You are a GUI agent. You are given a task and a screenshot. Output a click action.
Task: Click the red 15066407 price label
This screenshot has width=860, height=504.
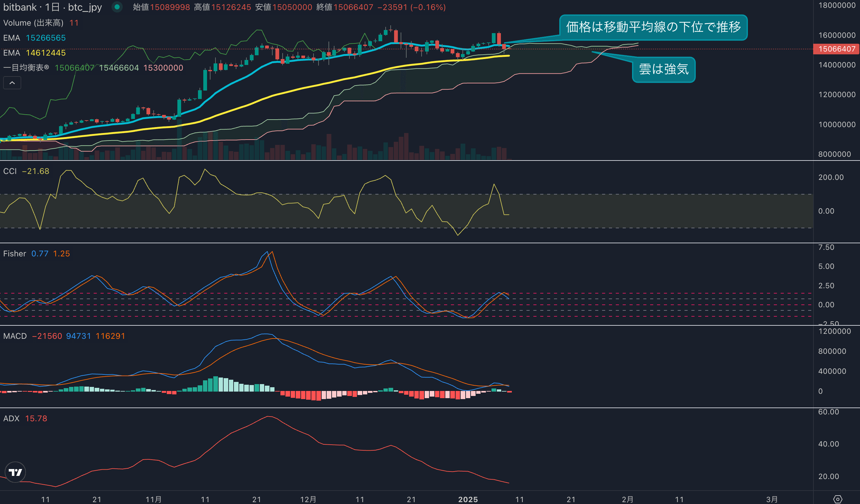(x=837, y=49)
